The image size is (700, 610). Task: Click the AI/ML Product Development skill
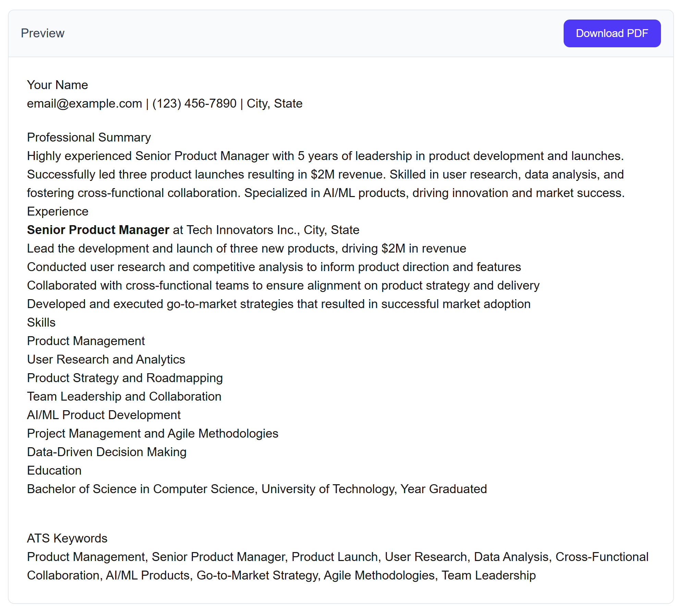[104, 415]
